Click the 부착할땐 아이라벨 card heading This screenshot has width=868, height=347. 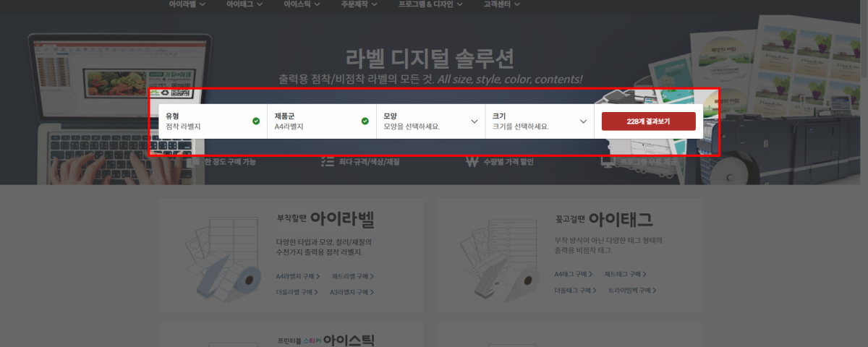point(325,218)
